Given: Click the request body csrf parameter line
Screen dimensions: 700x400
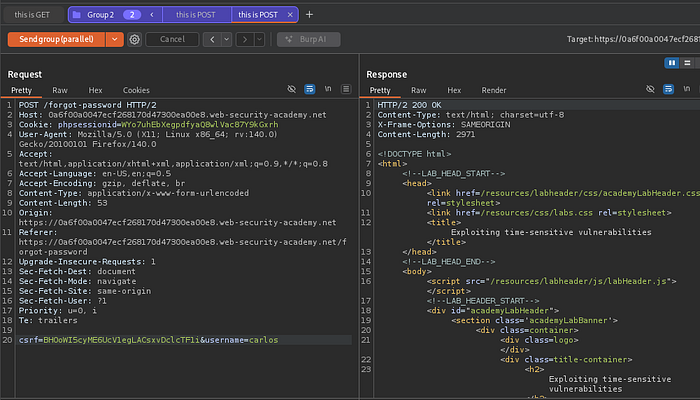Looking at the screenshot, I should 184,340.
